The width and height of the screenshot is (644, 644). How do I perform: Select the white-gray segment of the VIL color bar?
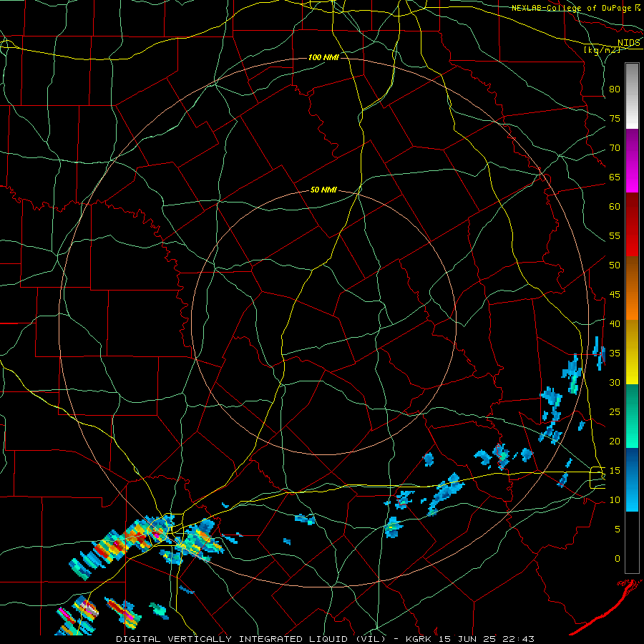coord(632,96)
